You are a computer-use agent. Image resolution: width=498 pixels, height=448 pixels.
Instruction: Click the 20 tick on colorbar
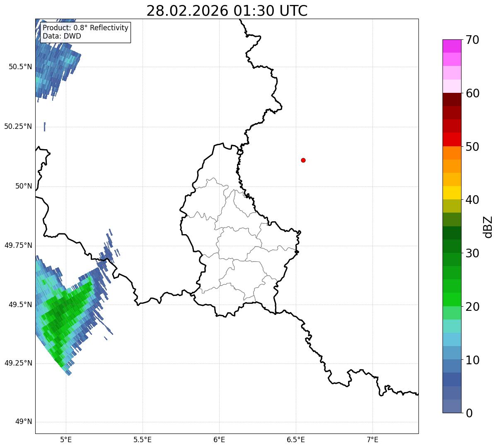point(472,307)
